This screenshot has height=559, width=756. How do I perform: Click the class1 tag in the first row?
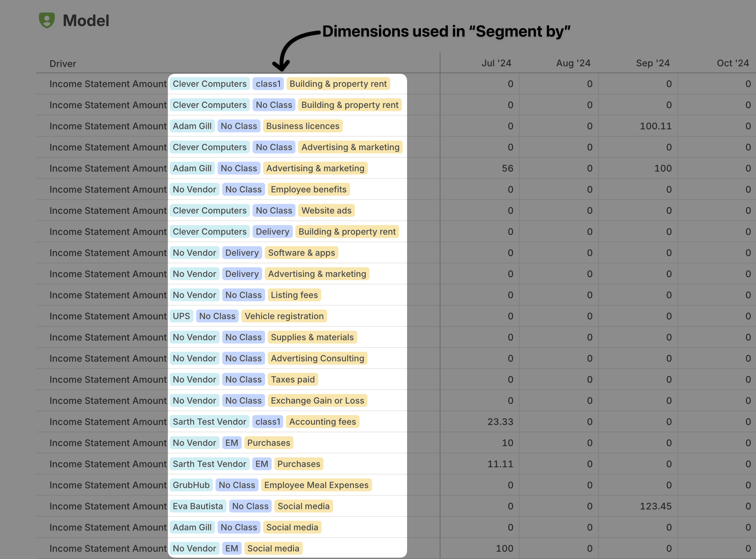(x=268, y=84)
